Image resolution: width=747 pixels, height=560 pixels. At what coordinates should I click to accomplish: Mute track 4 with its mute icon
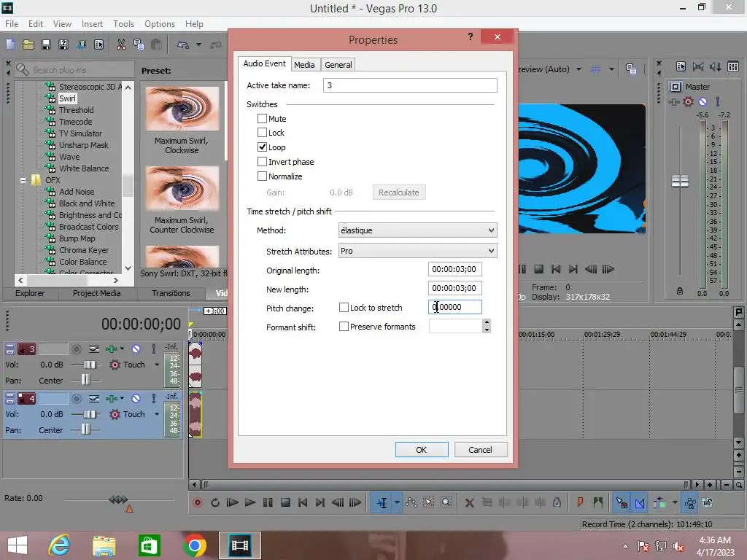point(136,399)
